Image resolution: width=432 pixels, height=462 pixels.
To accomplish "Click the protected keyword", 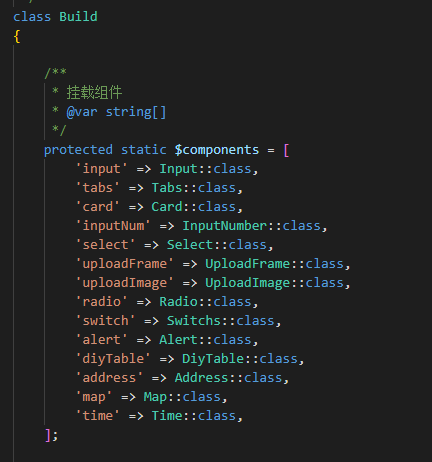I will click(78, 150).
